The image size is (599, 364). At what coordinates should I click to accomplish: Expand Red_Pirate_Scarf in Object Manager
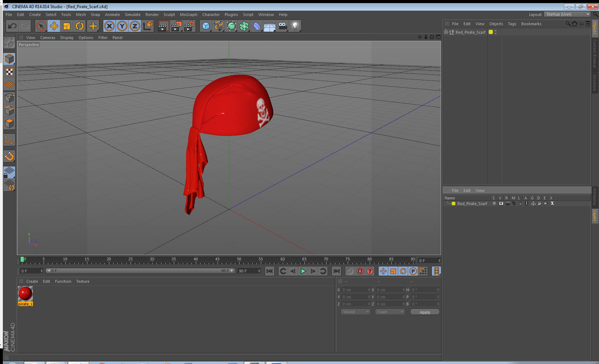(x=446, y=32)
